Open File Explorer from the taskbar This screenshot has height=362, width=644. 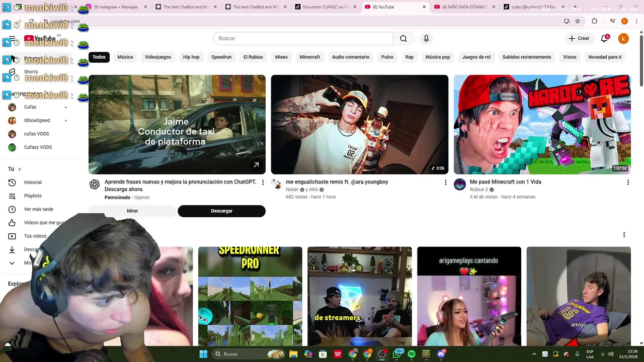(293, 354)
